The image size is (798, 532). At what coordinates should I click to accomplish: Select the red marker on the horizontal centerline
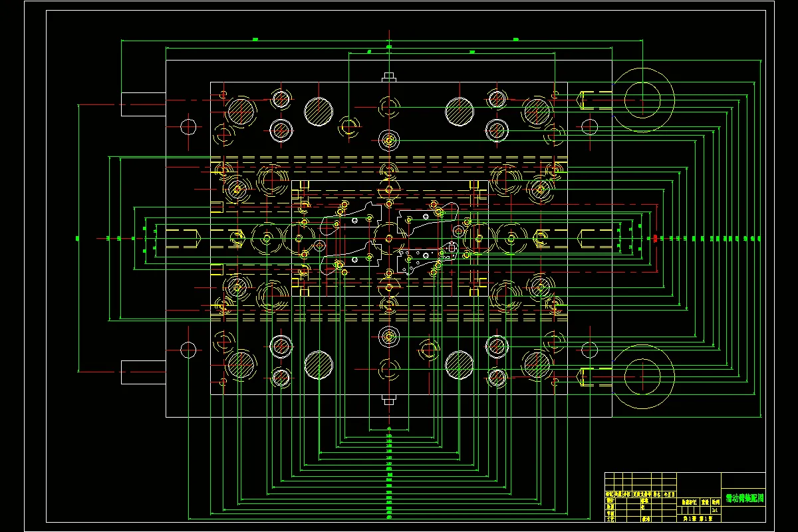point(655,237)
